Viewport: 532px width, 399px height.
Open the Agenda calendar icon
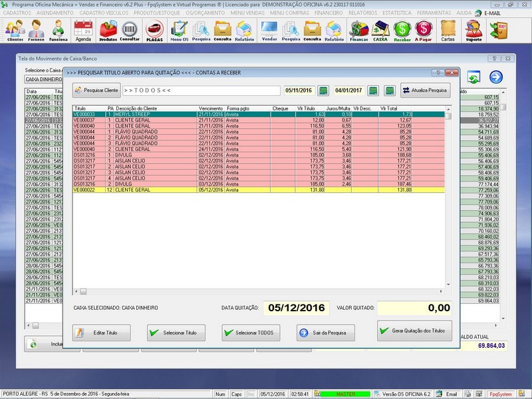83,31
